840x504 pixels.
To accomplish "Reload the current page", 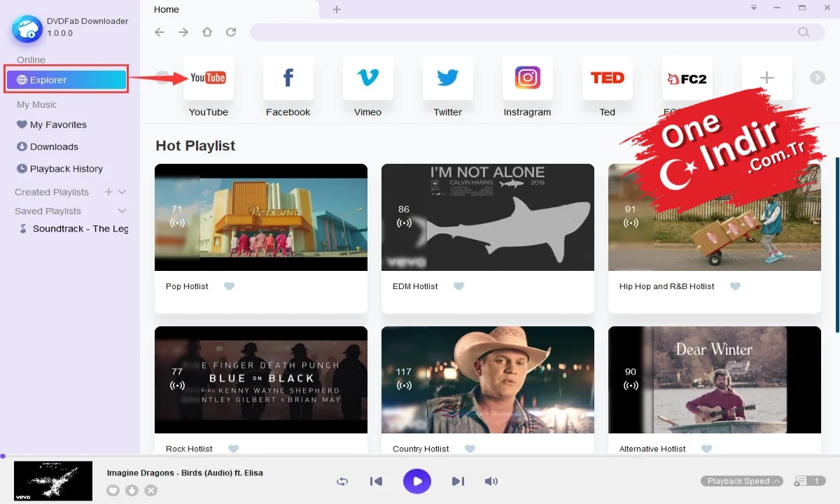I will [x=231, y=32].
